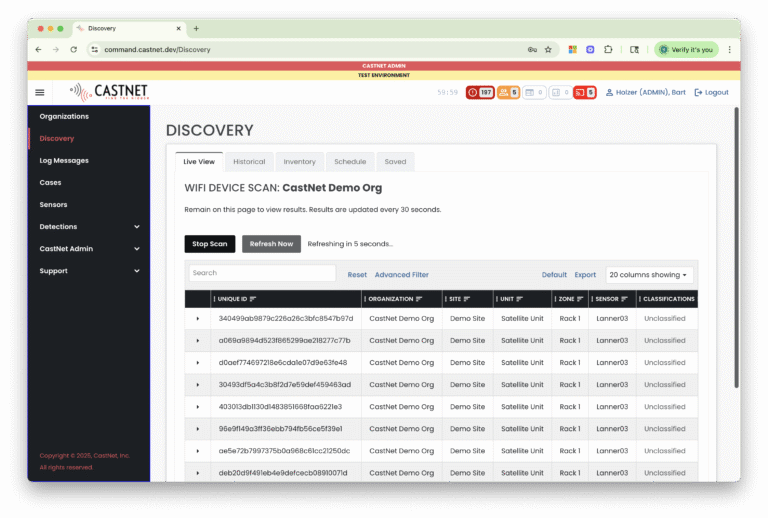Image resolution: width=768 pixels, height=518 pixels.
Task: Log out of CastNet
Action: pyautogui.click(x=711, y=93)
